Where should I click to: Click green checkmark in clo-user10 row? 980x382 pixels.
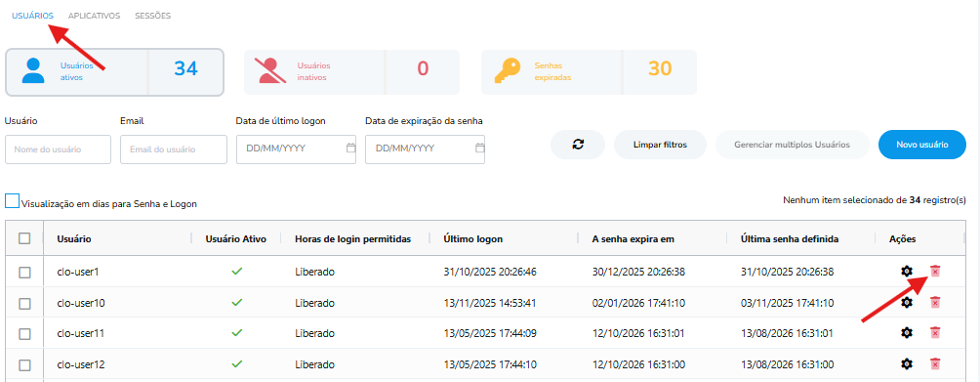(x=236, y=302)
